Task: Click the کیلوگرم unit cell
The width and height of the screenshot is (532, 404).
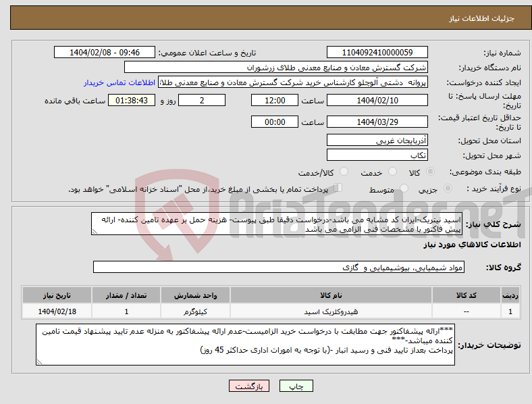Action: (x=195, y=311)
